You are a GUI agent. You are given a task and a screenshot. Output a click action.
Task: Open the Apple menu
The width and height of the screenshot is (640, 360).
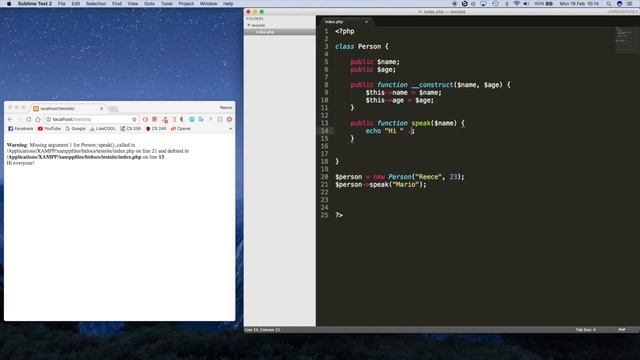pyautogui.click(x=9, y=4)
